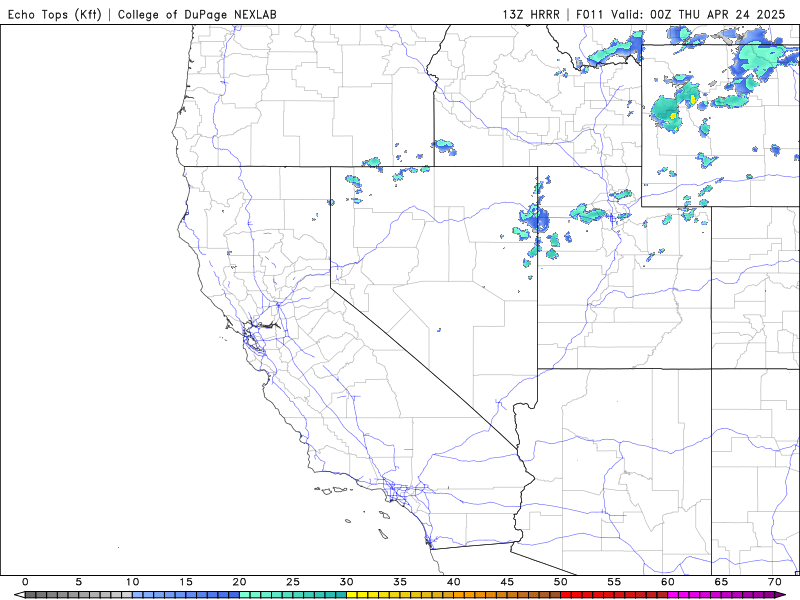This screenshot has width=800, height=600.
Task: Click the 'Echo Tops (Kft)' title text
Action: (x=55, y=14)
